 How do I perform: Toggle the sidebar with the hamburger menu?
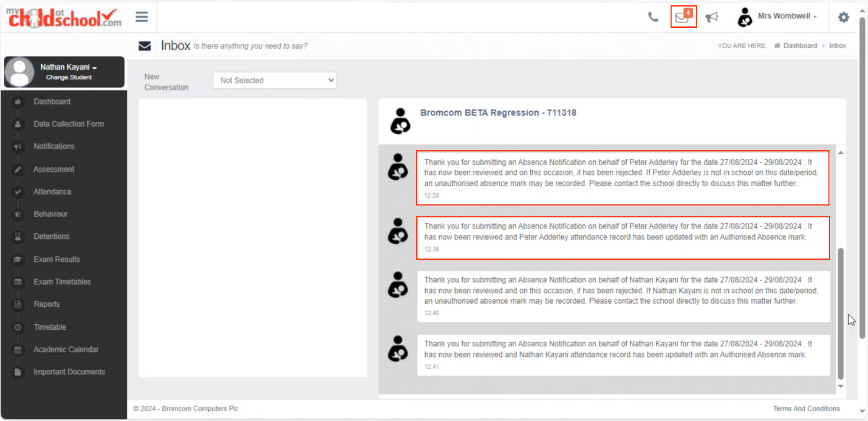click(x=141, y=17)
